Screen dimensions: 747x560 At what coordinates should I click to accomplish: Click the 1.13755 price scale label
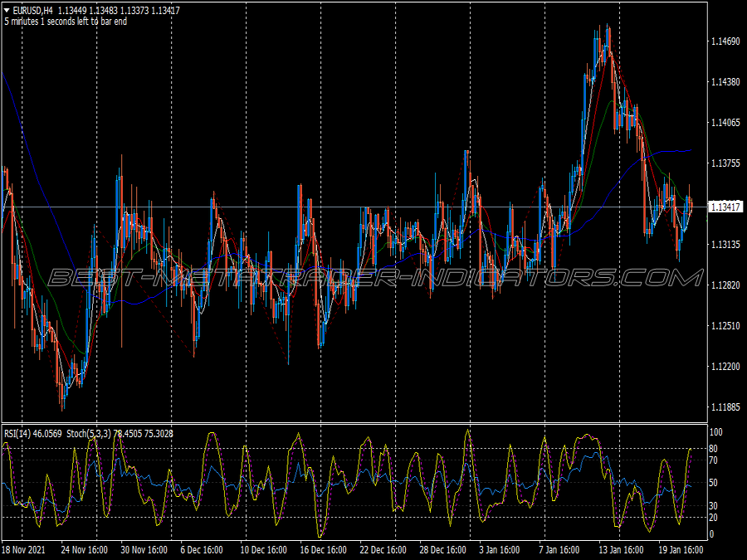coord(725,163)
